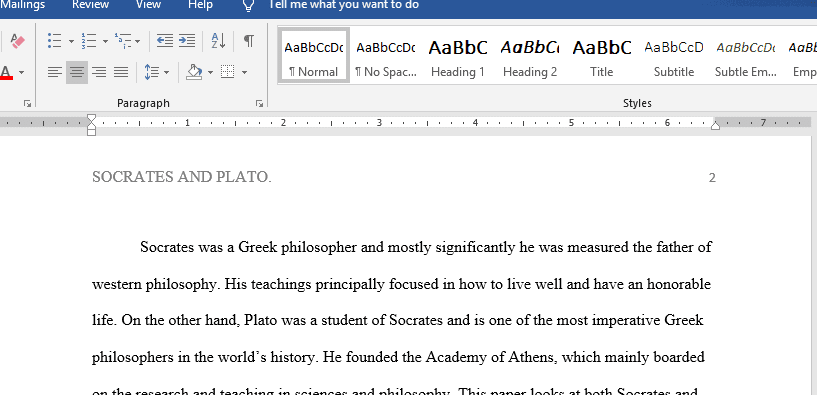
Task: Open the bullets library dropdown arrow
Action: [71, 41]
